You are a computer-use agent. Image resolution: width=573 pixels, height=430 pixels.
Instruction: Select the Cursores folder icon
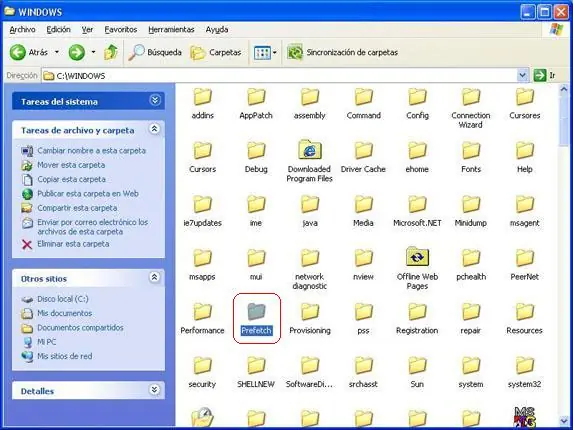point(525,97)
